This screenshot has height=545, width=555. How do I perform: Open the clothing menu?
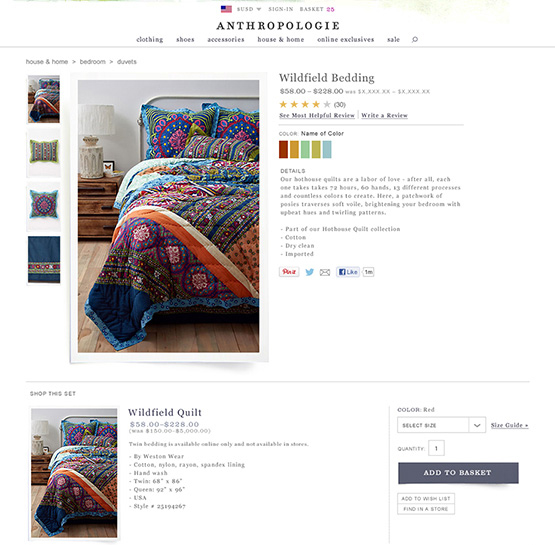(x=150, y=40)
